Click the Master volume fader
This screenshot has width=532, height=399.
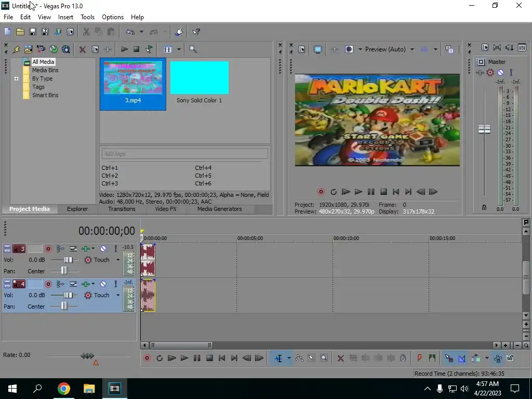coord(485,129)
